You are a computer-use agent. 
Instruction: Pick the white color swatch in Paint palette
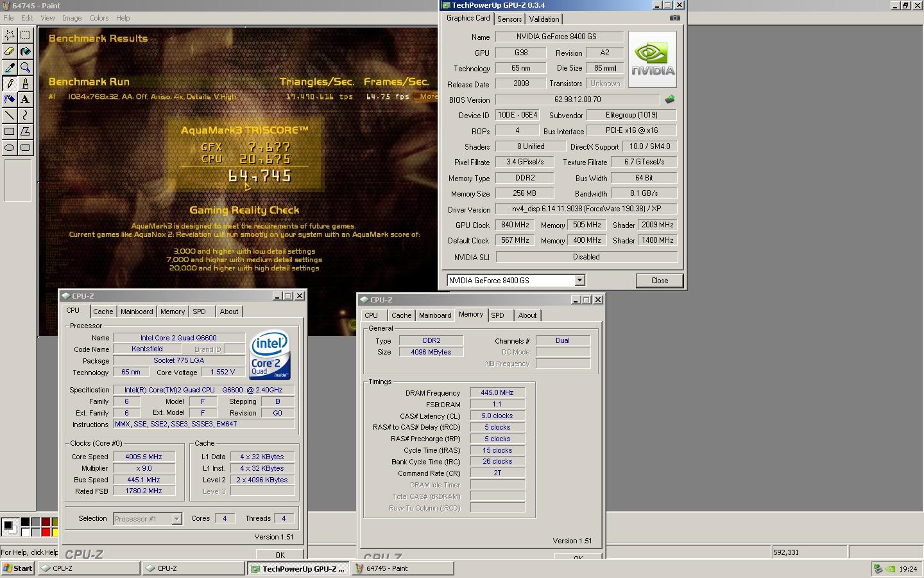click(x=25, y=532)
